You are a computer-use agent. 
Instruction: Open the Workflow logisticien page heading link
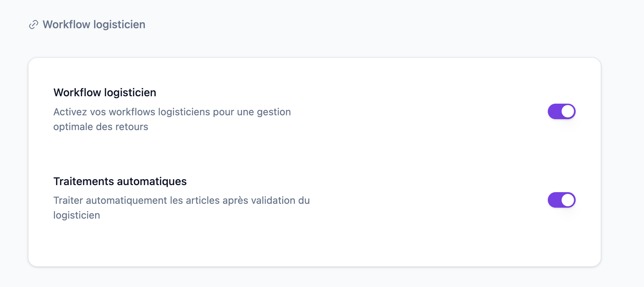point(94,25)
